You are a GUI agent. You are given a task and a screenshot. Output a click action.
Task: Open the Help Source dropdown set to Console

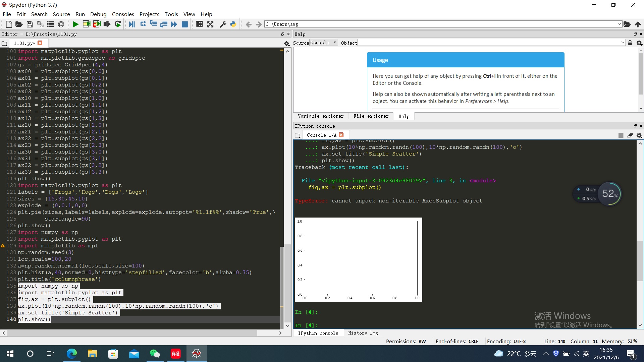323,43
